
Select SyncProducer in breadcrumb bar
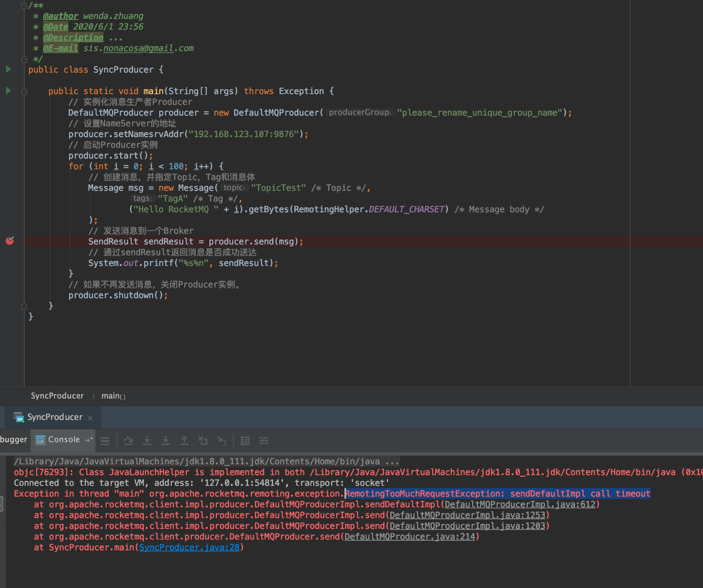[57, 396]
